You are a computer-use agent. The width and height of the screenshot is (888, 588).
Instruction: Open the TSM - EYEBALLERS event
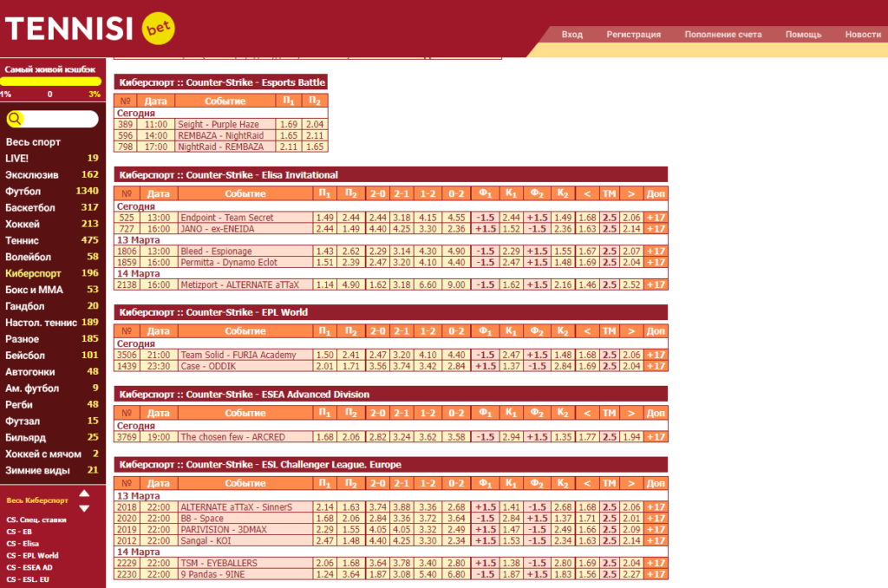pos(219,563)
